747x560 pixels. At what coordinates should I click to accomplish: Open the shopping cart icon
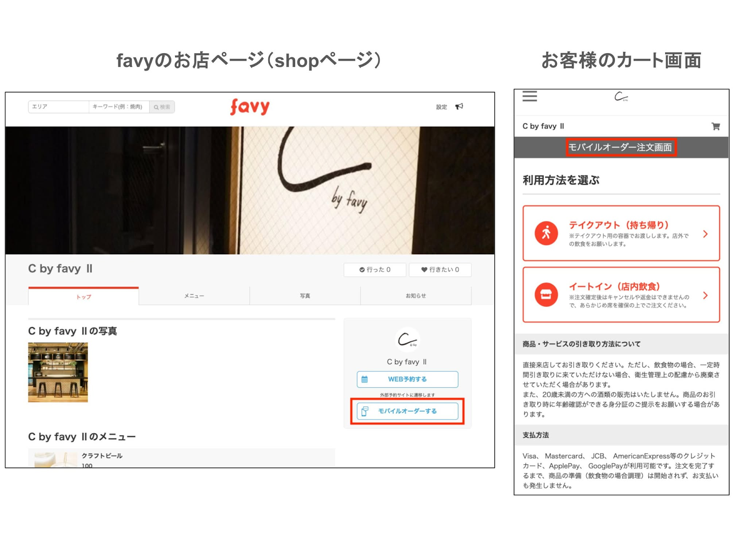pos(715,126)
